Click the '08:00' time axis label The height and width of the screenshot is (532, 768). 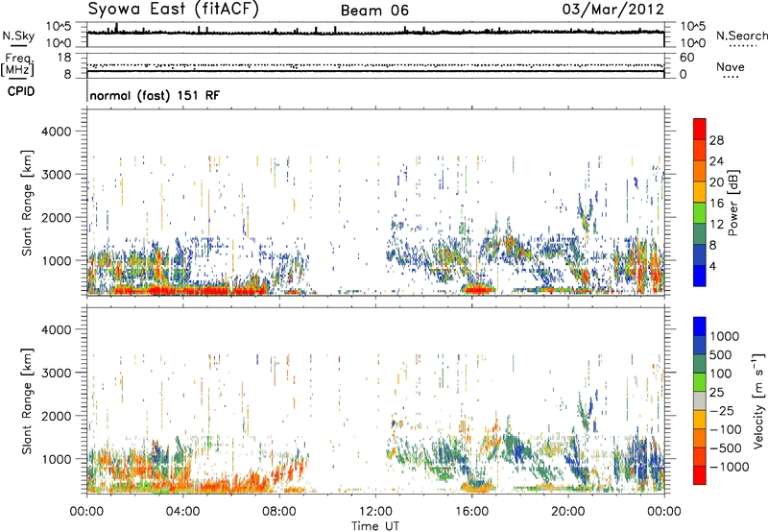pos(279,512)
